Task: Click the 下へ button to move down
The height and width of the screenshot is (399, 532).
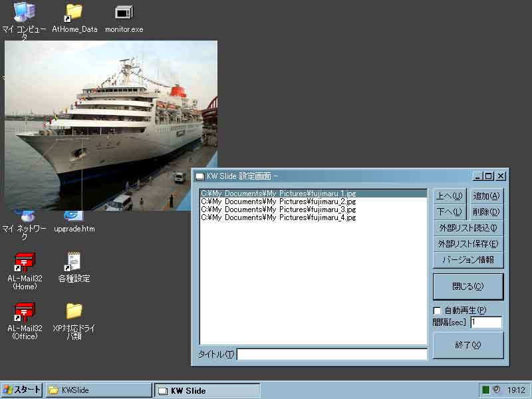Action: click(x=450, y=211)
